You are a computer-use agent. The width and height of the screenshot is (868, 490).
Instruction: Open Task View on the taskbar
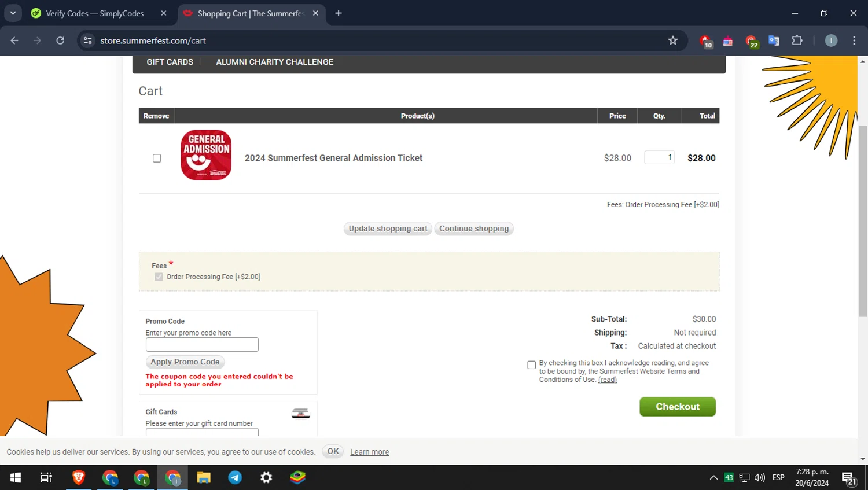(46, 477)
